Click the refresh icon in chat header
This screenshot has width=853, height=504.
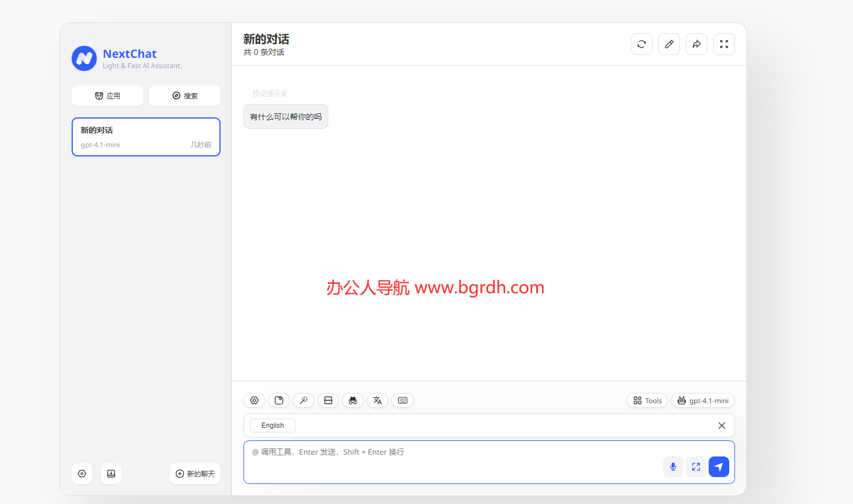[642, 44]
